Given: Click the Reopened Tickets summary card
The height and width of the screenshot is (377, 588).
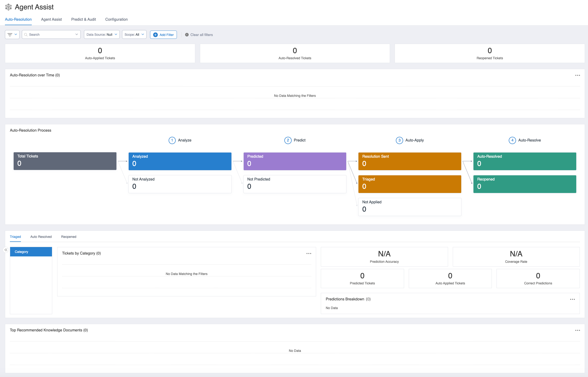Looking at the screenshot, I should 489,53.
